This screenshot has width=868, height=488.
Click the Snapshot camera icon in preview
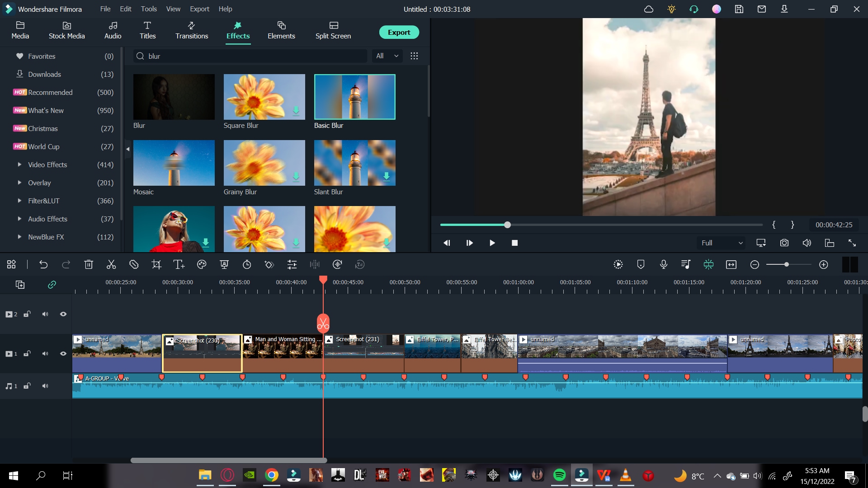point(784,243)
